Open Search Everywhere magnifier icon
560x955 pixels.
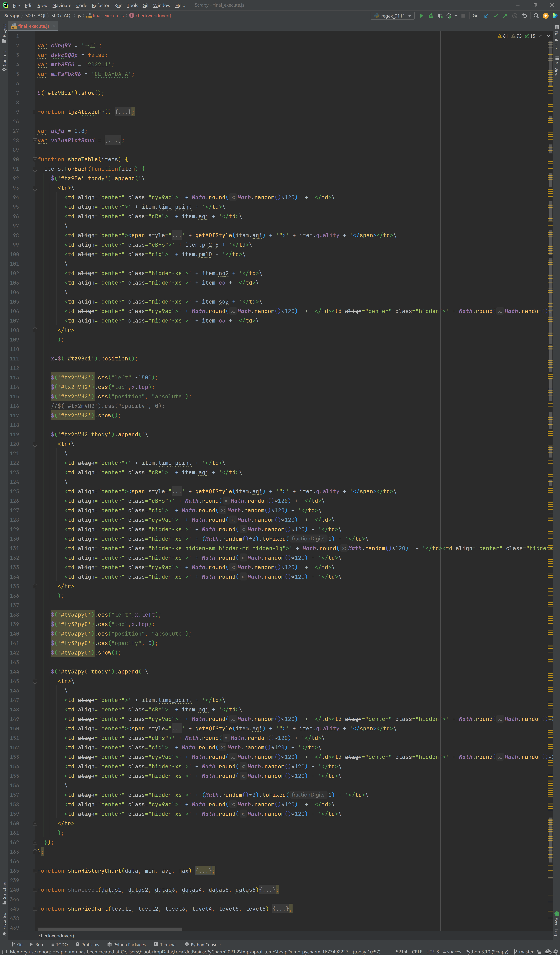[x=536, y=16]
